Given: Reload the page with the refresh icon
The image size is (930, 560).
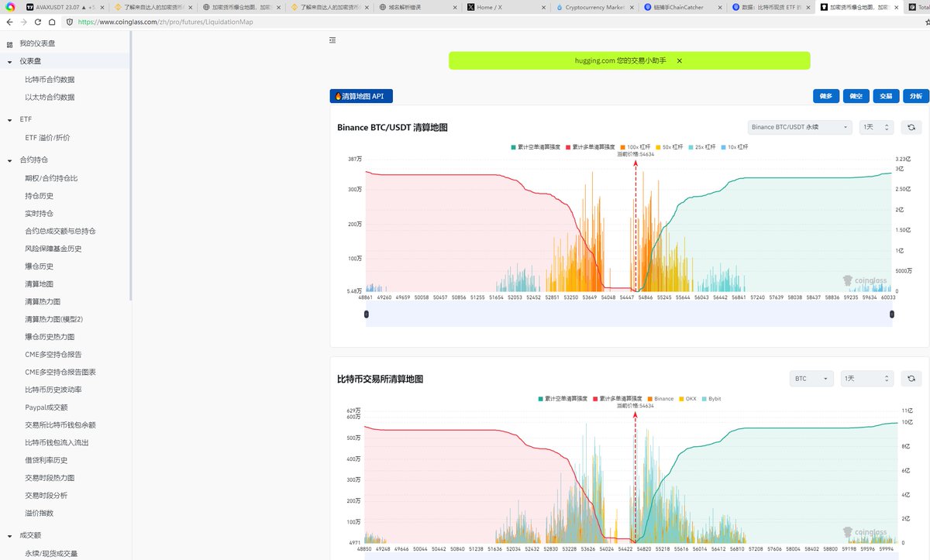Looking at the screenshot, I should tap(38, 22).
